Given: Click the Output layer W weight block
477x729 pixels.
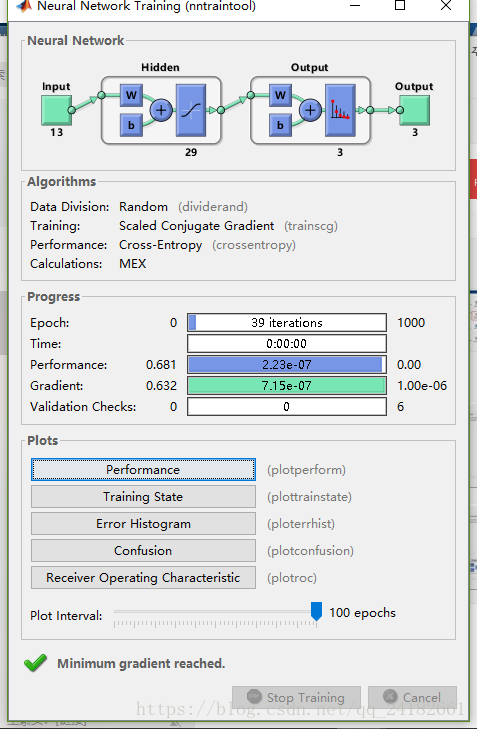Looking at the screenshot, I should pyautogui.click(x=280, y=95).
